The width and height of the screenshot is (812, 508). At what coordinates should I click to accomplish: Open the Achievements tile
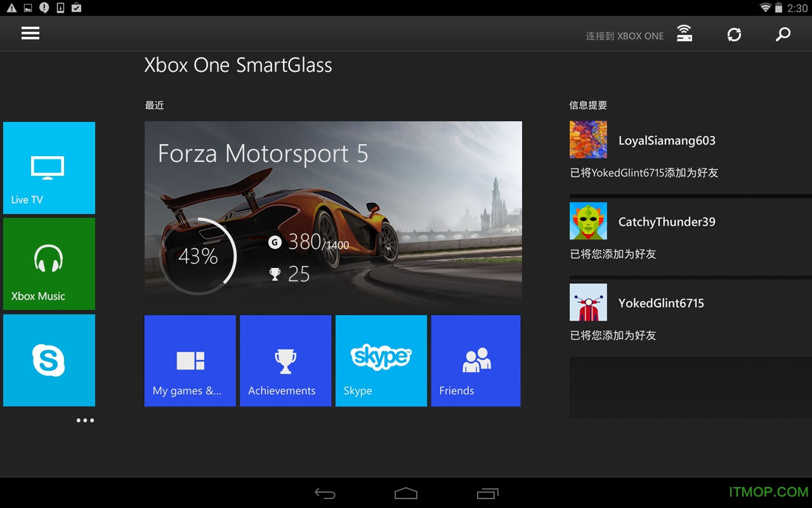pos(285,361)
